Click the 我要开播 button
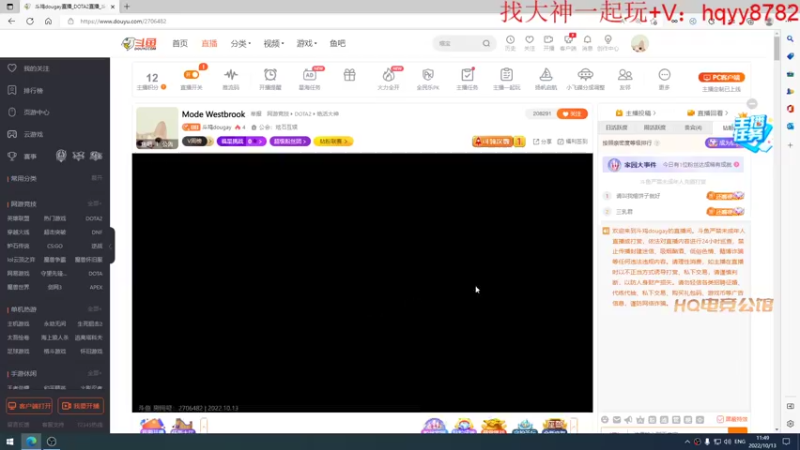Image resolution: width=800 pixels, height=450 pixels. click(x=81, y=406)
